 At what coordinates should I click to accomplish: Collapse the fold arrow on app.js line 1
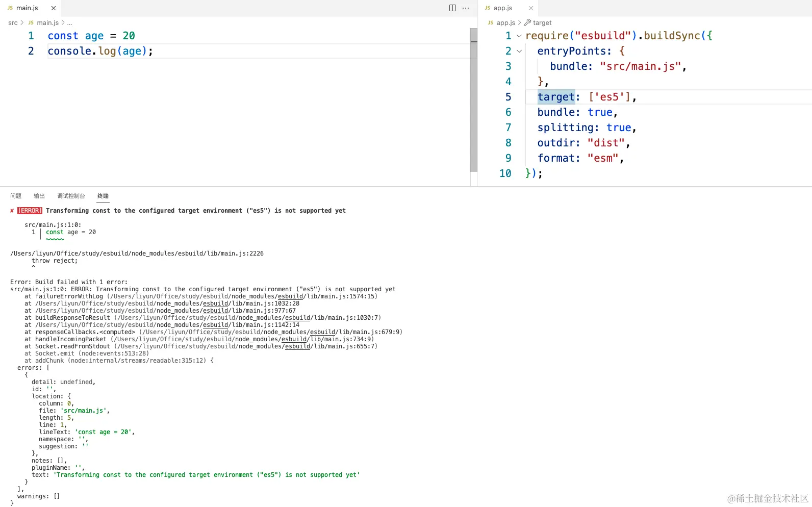tap(519, 36)
